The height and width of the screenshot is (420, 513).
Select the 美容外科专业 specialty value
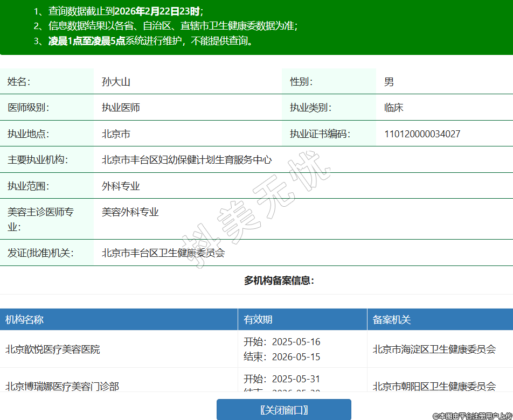130,212
